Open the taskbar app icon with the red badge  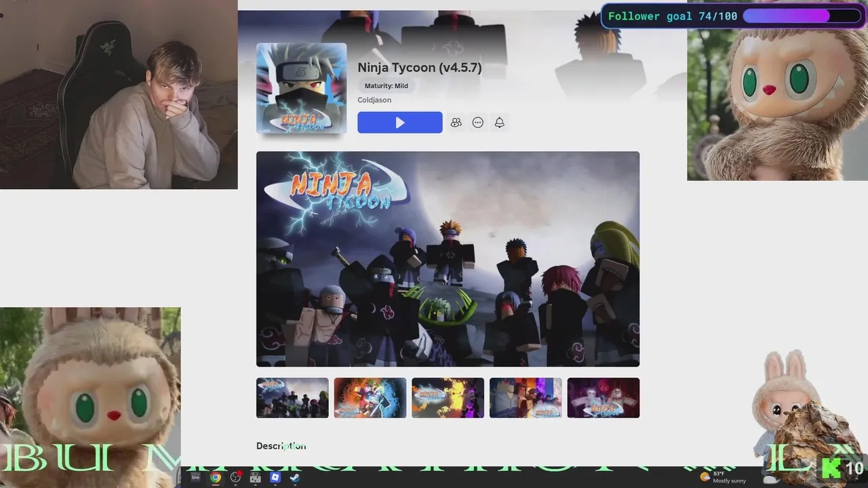[235, 477]
